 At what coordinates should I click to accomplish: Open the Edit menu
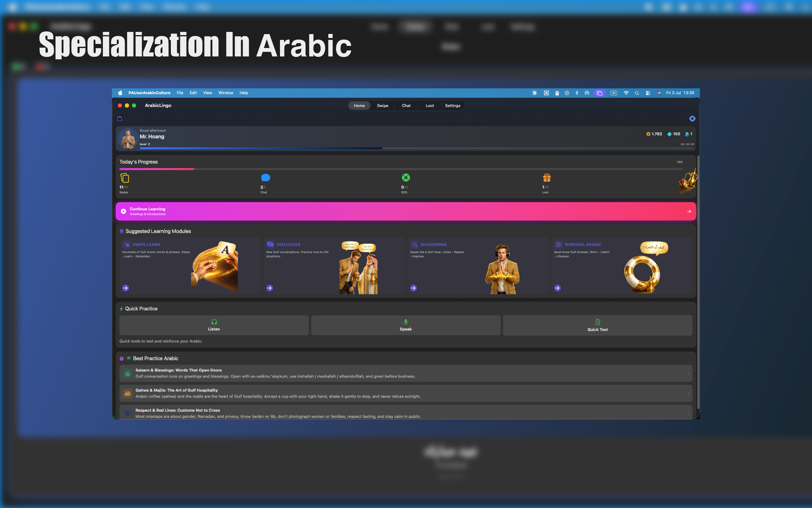pos(193,93)
